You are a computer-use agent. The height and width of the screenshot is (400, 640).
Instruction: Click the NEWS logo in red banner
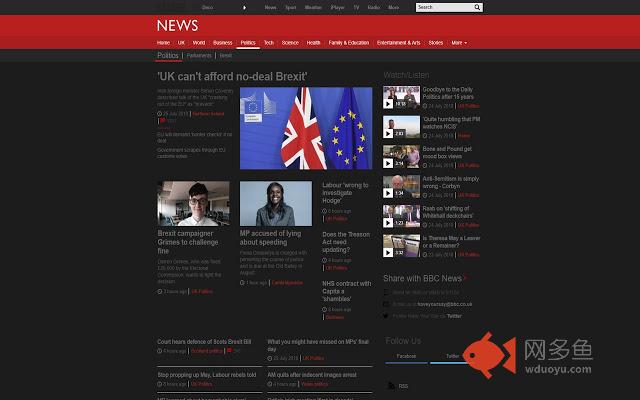[x=177, y=26]
